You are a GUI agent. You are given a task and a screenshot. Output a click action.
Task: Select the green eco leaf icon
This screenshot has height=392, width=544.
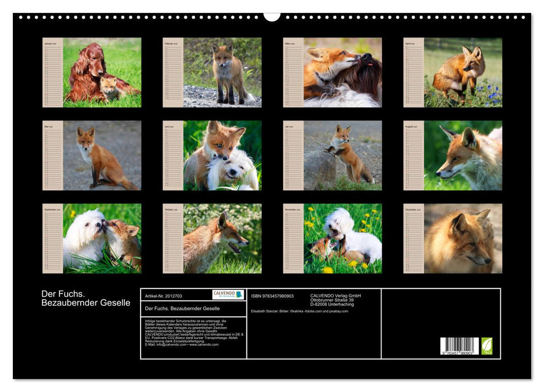pos(486,346)
